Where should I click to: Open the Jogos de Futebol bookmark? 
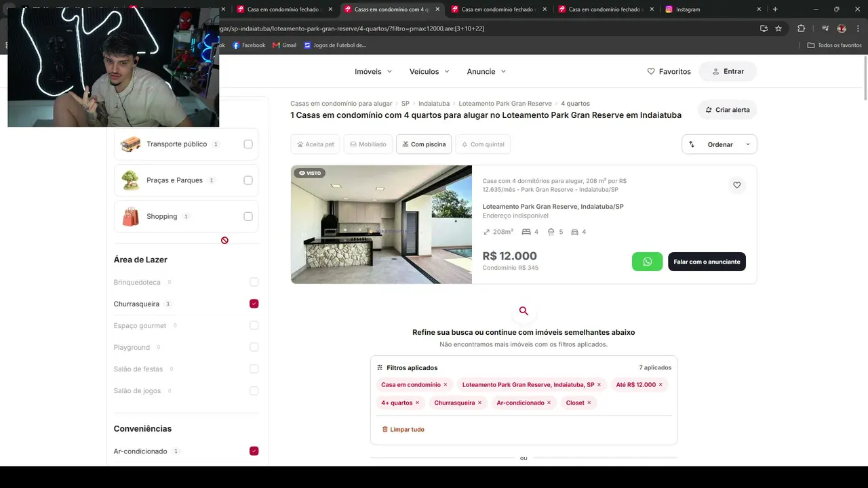[x=335, y=45]
